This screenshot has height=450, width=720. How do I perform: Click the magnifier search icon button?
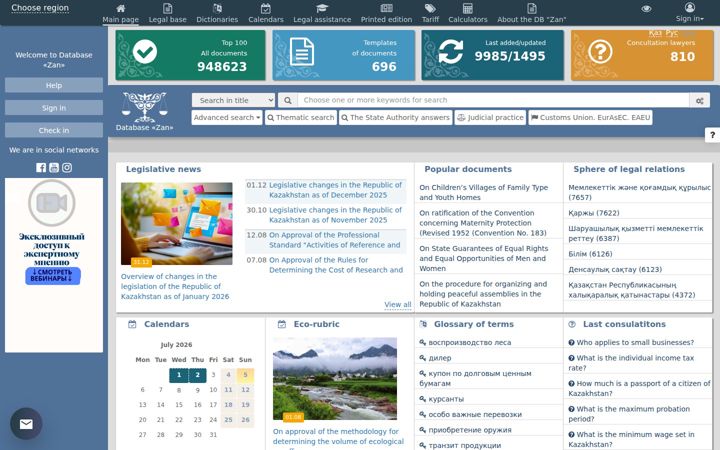287,100
